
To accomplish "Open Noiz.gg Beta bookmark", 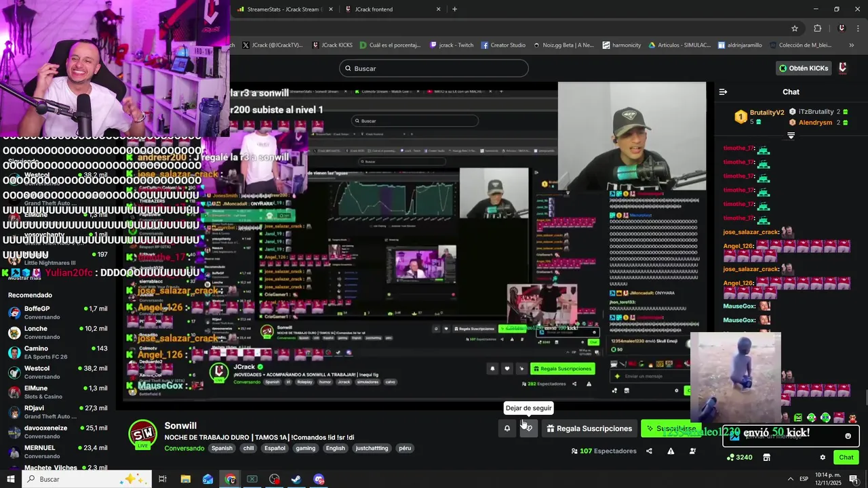I will (564, 45).
